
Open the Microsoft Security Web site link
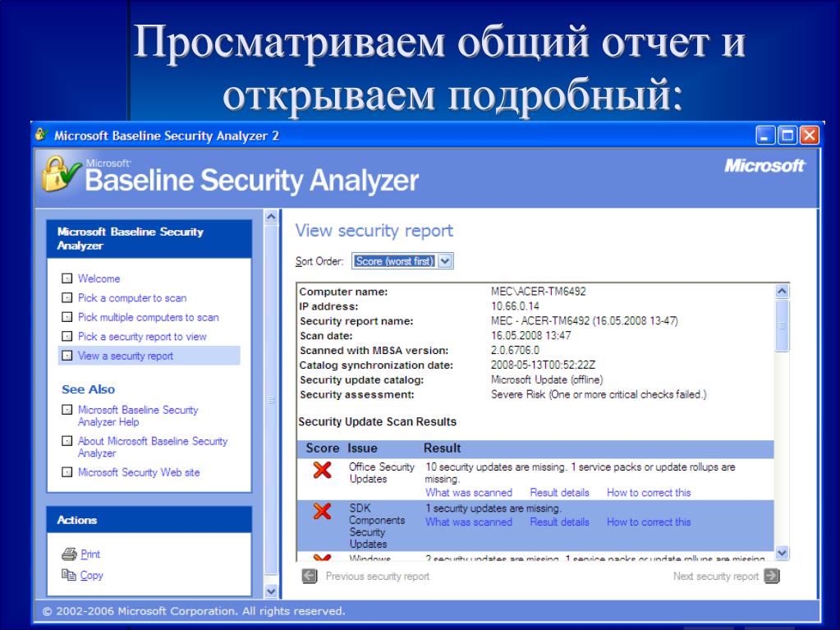point(139,472)
